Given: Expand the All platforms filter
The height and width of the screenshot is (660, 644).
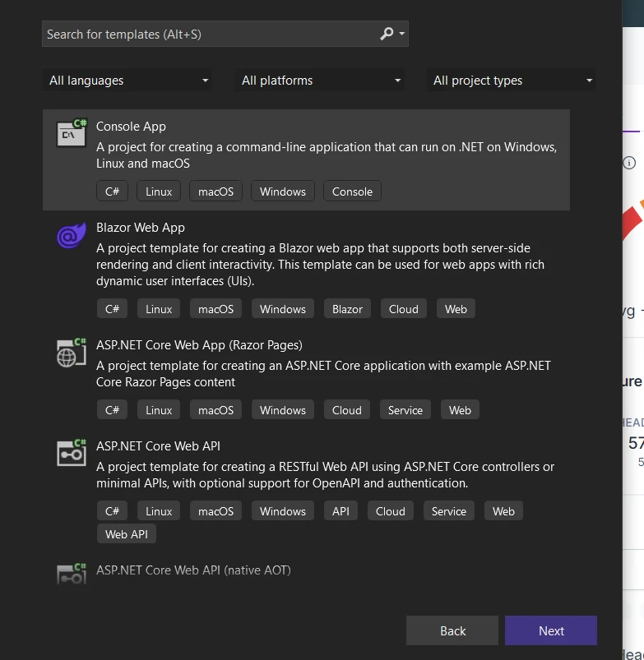Looking at the screenshot, I should (320, 81).
